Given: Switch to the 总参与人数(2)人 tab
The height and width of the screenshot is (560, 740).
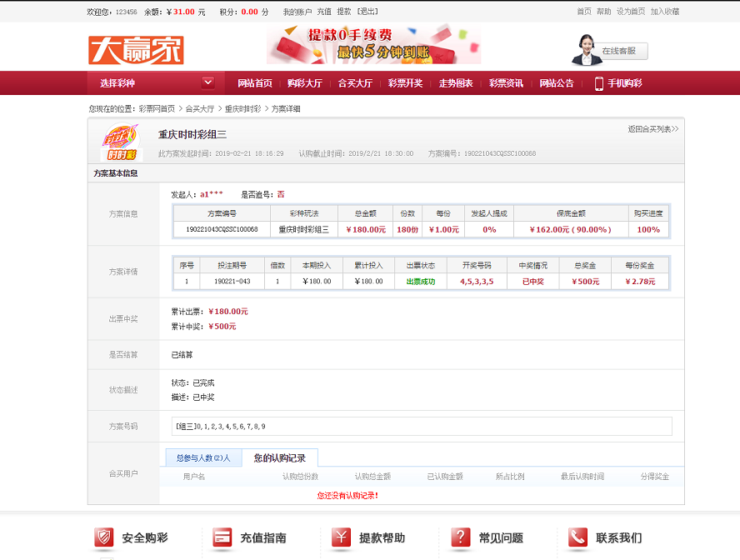Looking at the screenshot, I should pos(204,457).
